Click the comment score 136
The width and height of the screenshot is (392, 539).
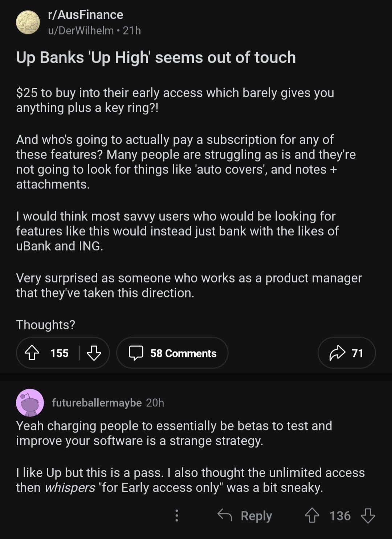(340, 516)
